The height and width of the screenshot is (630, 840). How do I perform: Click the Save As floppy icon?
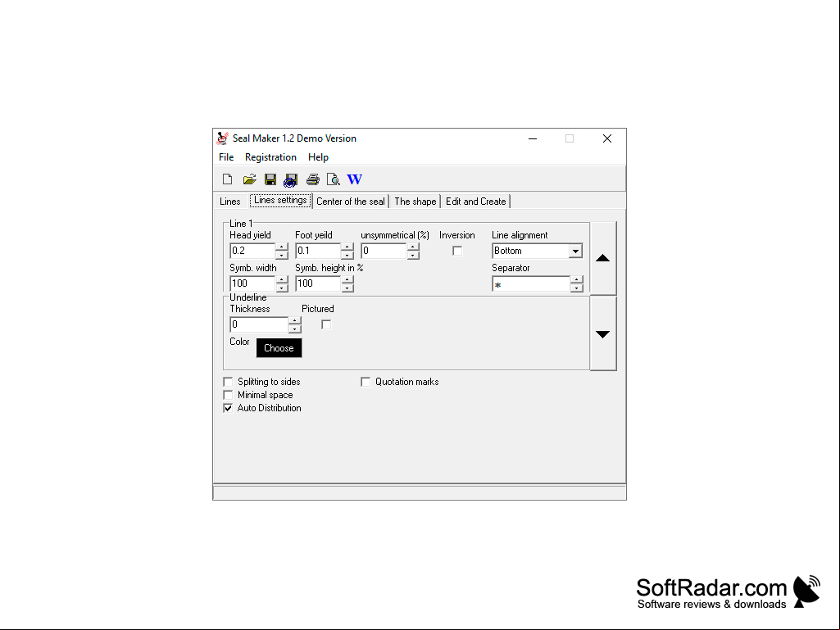[291, 180]
